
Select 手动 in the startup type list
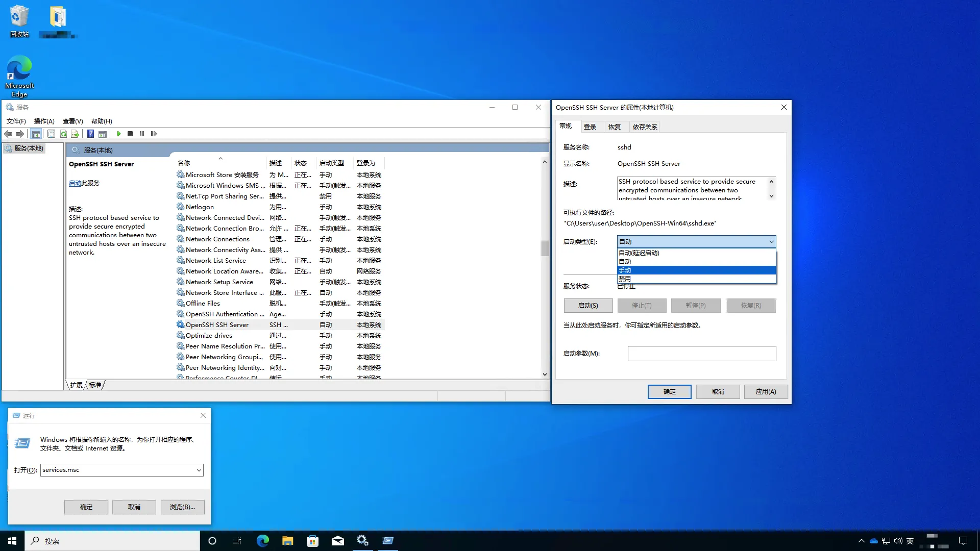(696, 270)
